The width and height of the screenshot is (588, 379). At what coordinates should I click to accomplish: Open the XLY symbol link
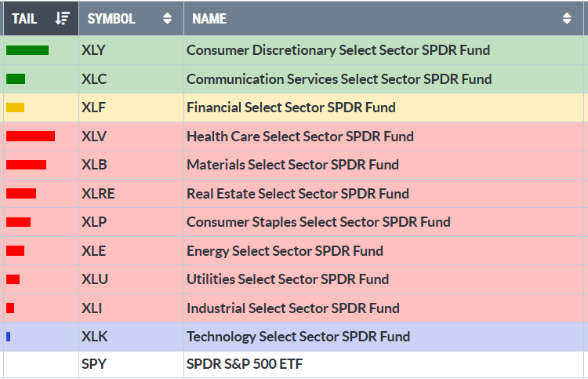93,50
